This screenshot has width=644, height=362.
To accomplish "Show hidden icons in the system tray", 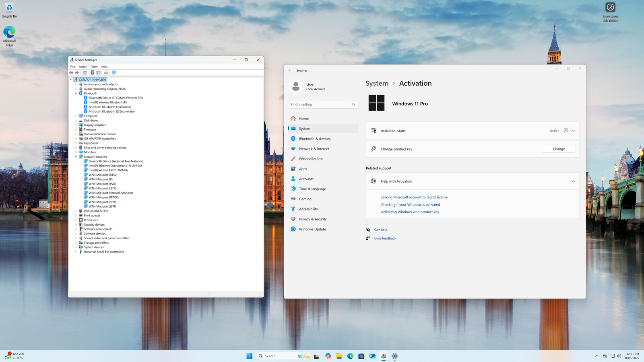I will click(x=597, y=356).
